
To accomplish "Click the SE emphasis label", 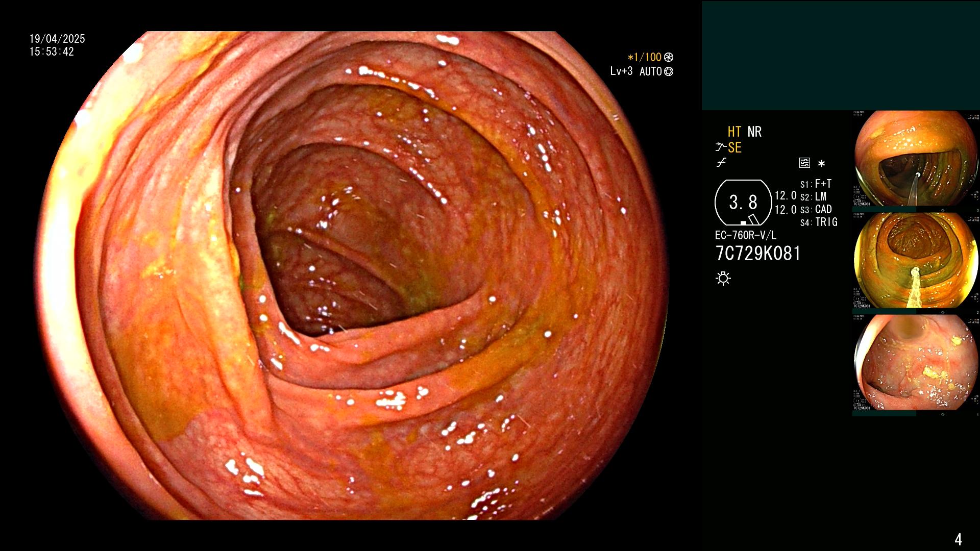I will [x=734, y=147].
